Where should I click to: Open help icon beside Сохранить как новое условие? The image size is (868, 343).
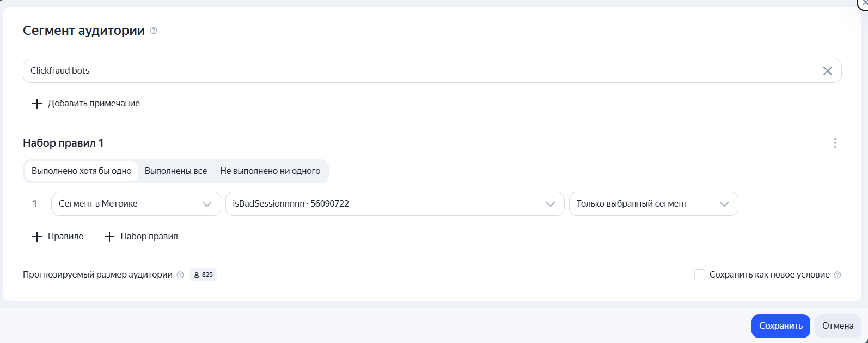[838, 275]
